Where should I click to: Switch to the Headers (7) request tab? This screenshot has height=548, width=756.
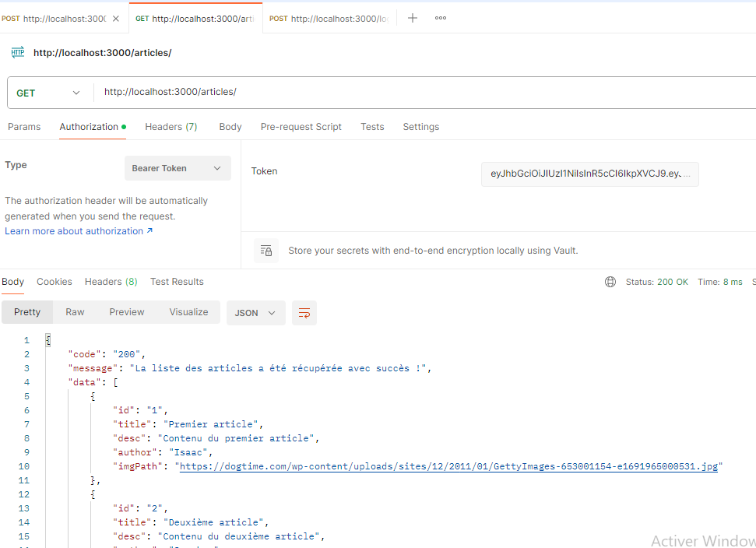point(171,126)
